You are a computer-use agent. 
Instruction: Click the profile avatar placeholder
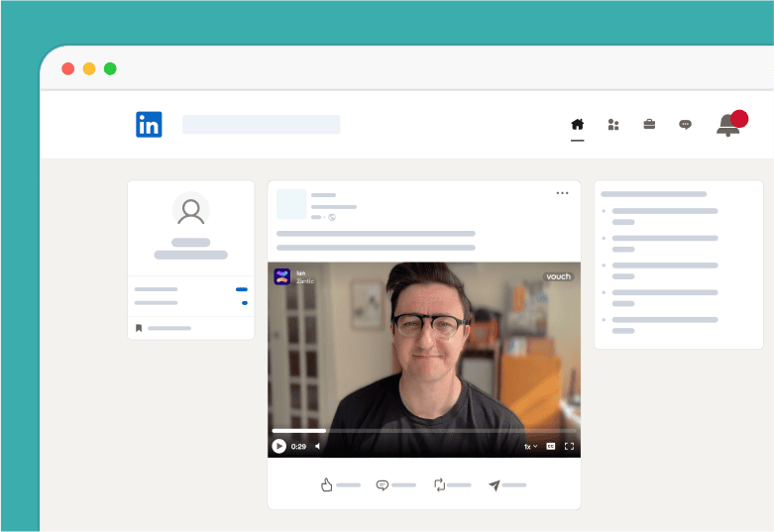pos(190,210)
